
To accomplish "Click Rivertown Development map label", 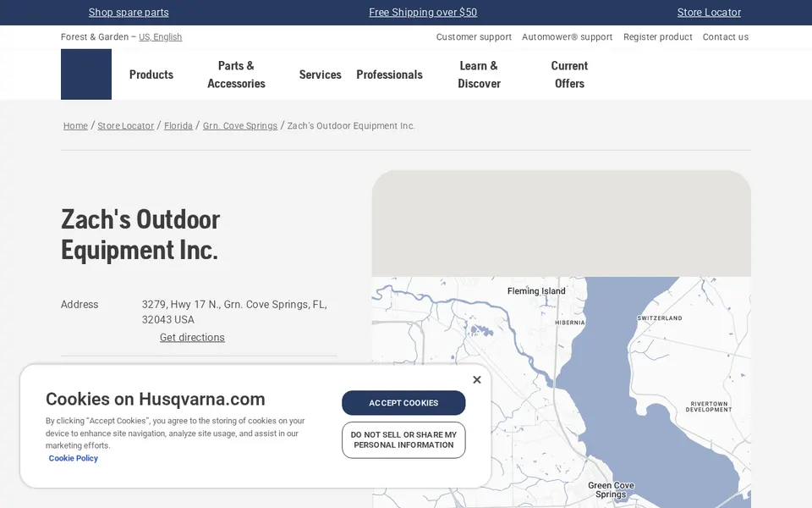I will pos(709,406).
